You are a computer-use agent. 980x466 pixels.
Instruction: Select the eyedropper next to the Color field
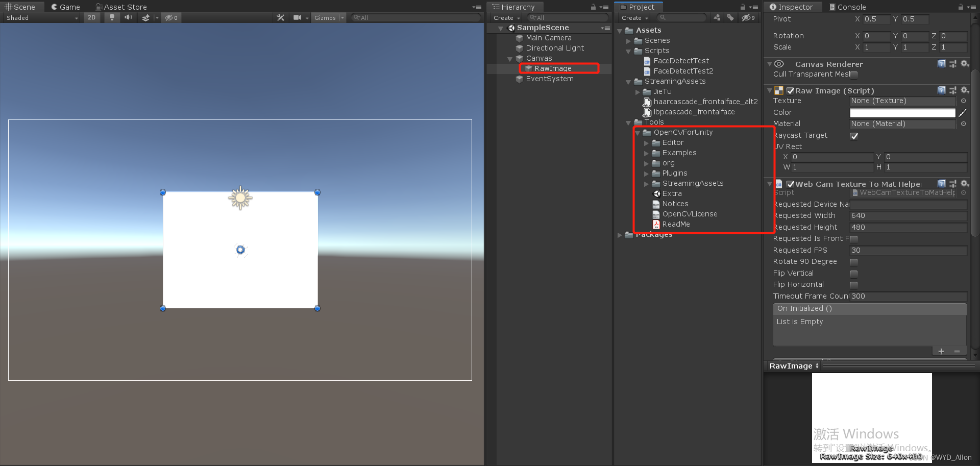962,113
